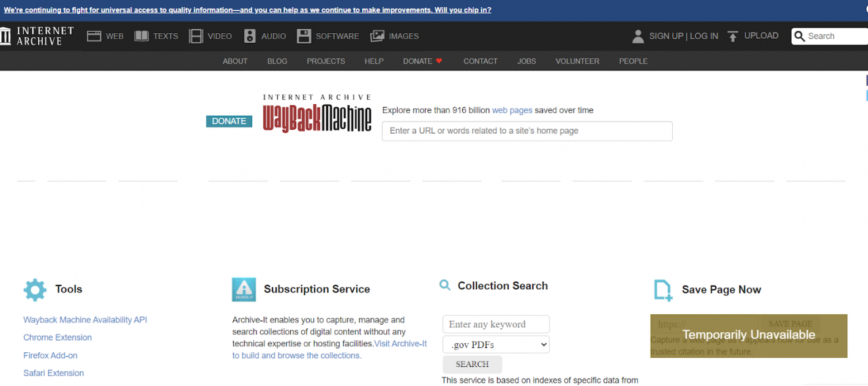
Task: Go to the ABOUT page
Action: coord(235,61)
